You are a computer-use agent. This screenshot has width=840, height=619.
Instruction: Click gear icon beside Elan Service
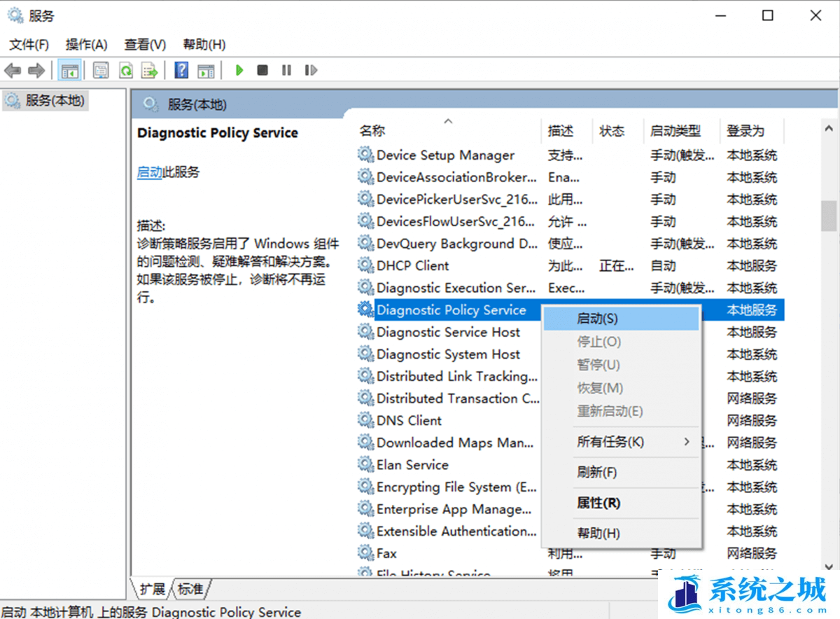[365, 464]
